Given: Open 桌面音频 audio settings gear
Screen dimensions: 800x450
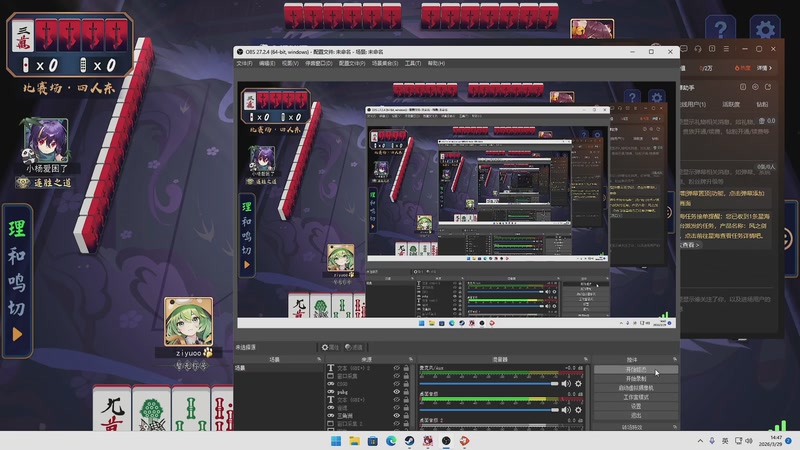Looking at the screenshot, I should point(579,410).
